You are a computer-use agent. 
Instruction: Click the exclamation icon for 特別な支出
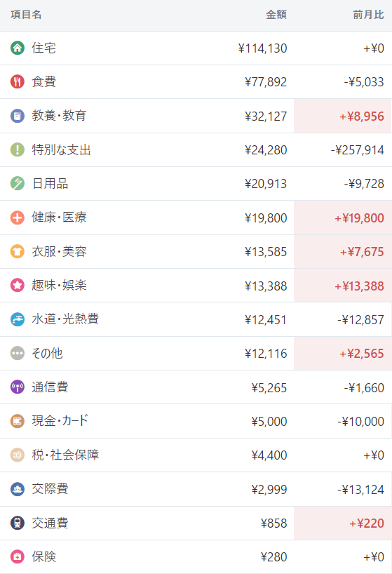tap(18, 149)
